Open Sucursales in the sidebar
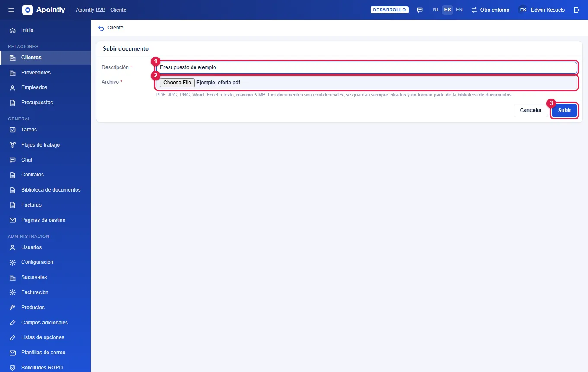588x372 pixels. (45, 277)
